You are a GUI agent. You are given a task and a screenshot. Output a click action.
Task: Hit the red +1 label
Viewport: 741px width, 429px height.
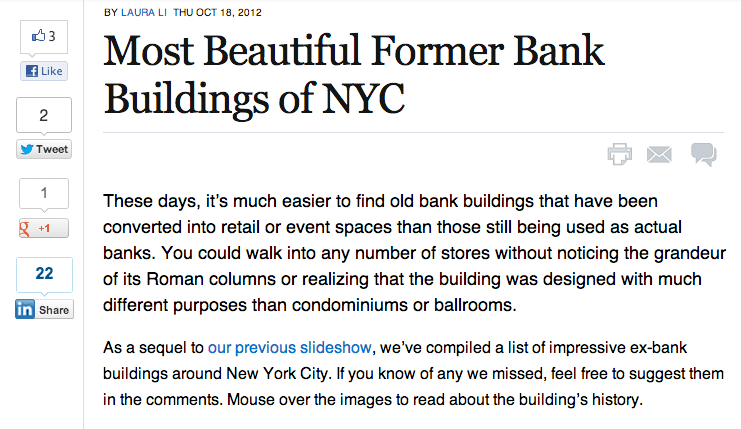[44, 228]
